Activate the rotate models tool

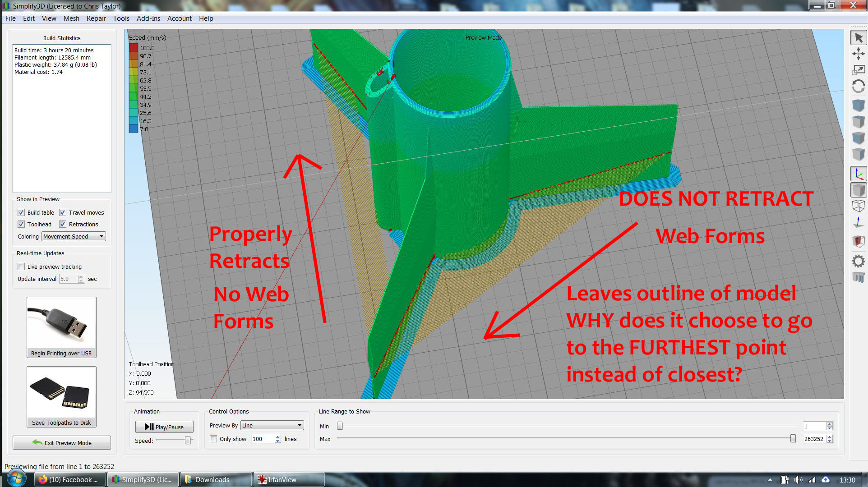tap(858, 86)
